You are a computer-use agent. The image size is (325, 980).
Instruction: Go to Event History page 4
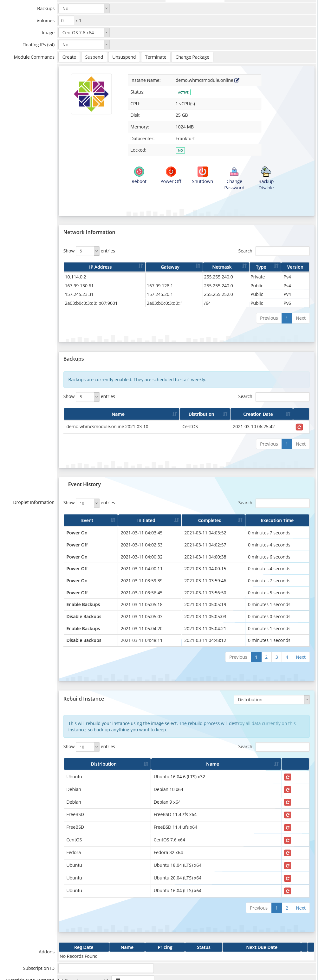pyautogui.click(x=287, y=657)
